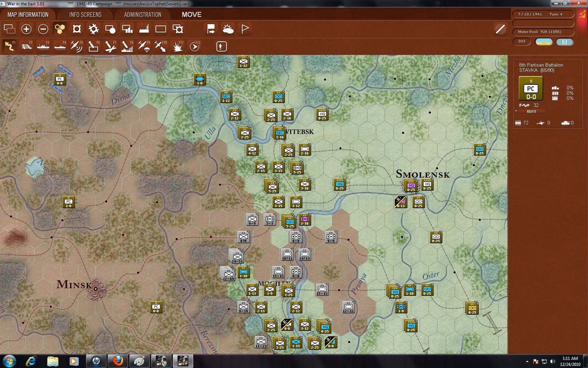This screenshot has width=588, height=368.
Task: Select F10 air transfer mode
Action: 161,46
